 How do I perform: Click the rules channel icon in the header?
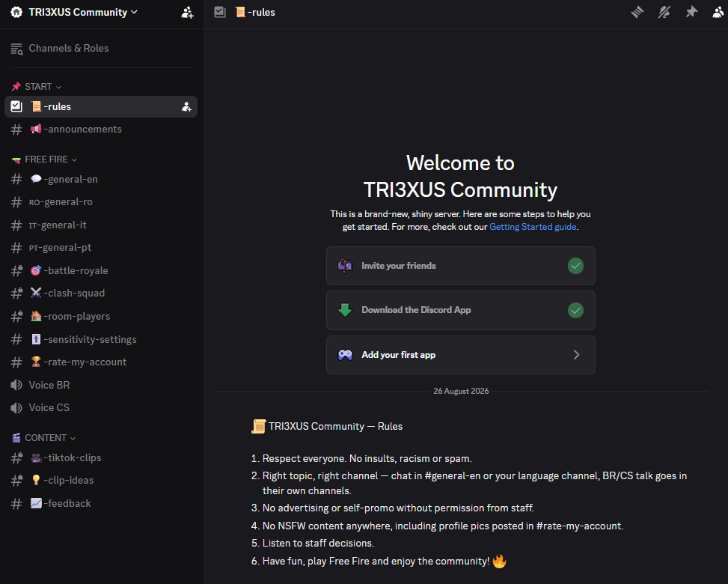220,12
